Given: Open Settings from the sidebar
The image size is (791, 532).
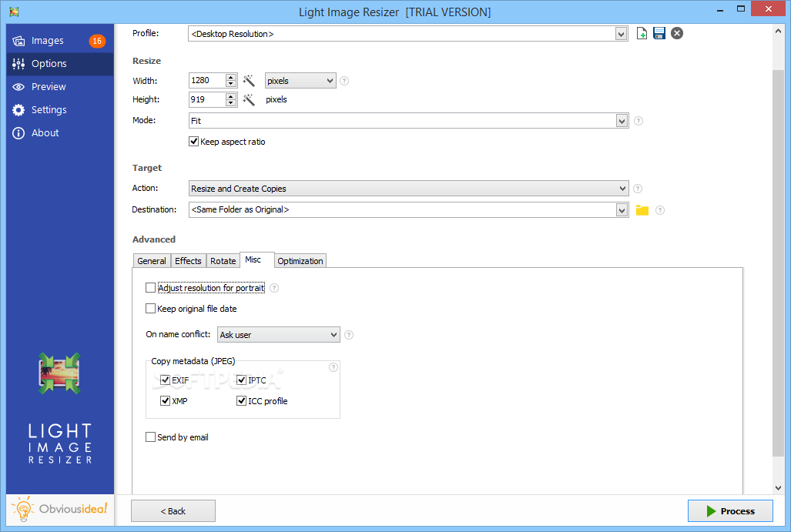Looking at the screenshot, I should point(59,110).
